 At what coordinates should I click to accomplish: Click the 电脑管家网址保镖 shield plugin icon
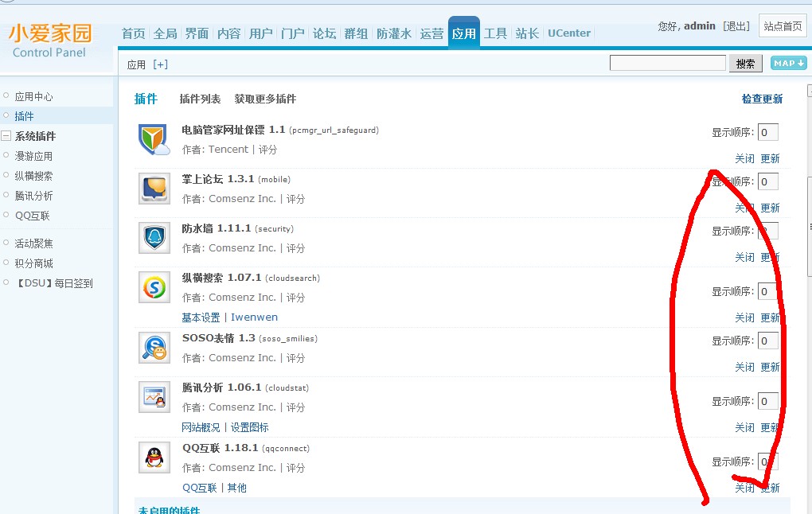[x=154, y=139]
